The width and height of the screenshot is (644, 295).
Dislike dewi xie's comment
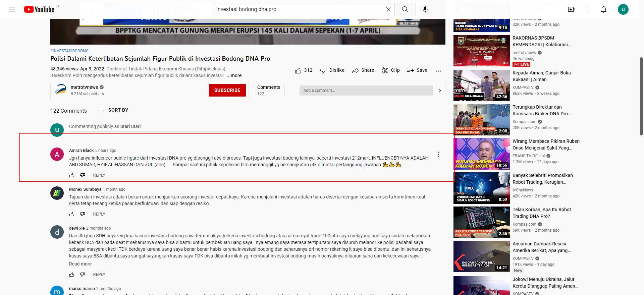click(x=83, y=275)
